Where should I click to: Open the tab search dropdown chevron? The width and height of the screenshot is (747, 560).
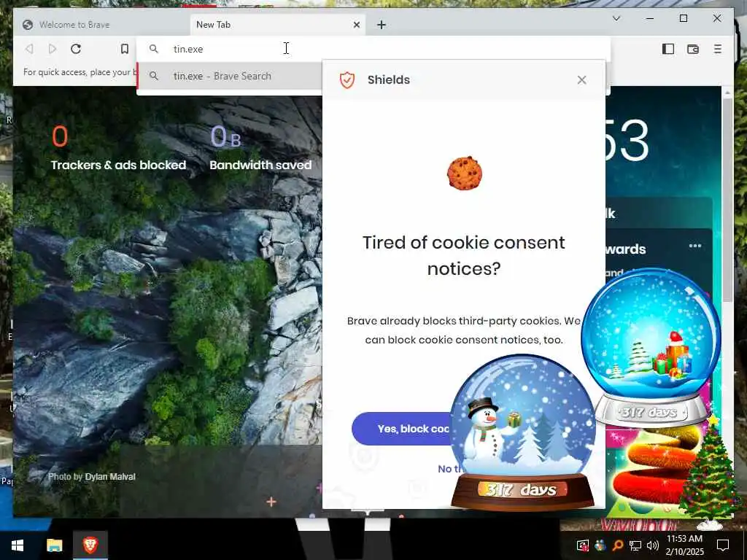coord(616,18)
